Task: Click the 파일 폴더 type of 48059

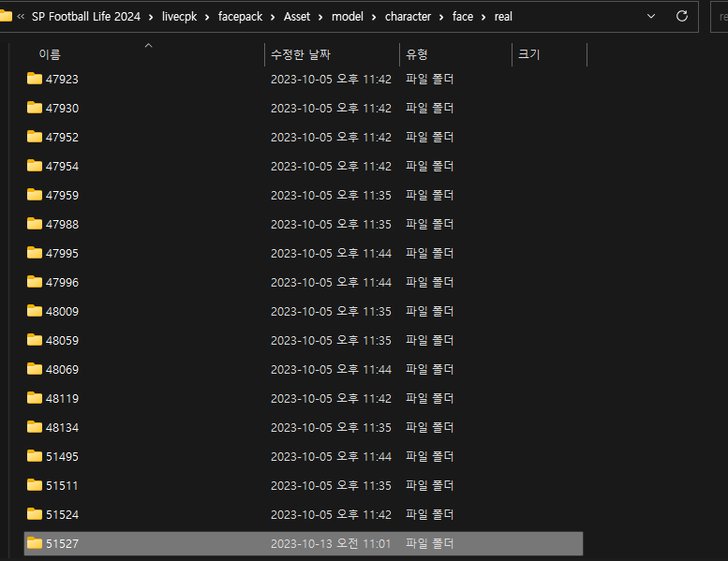Action: (429, 340)
